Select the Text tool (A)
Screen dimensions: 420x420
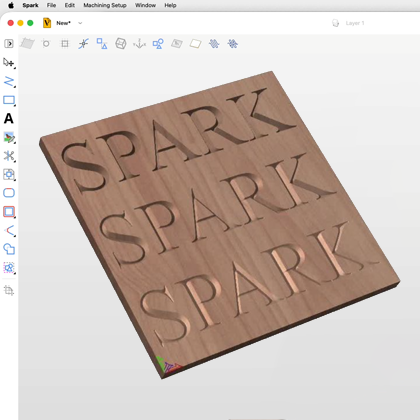point(9,119)
